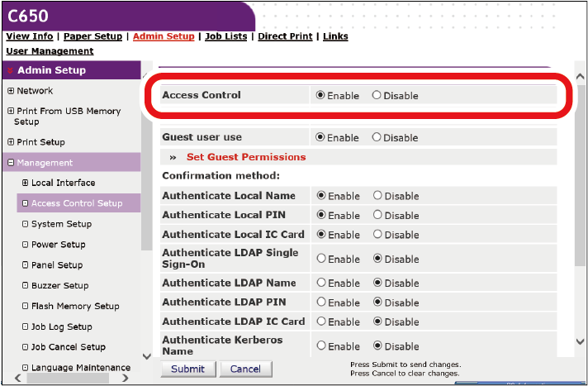Click the Submit button
Viewport: 588px width, 386px height.
[187, 369]
